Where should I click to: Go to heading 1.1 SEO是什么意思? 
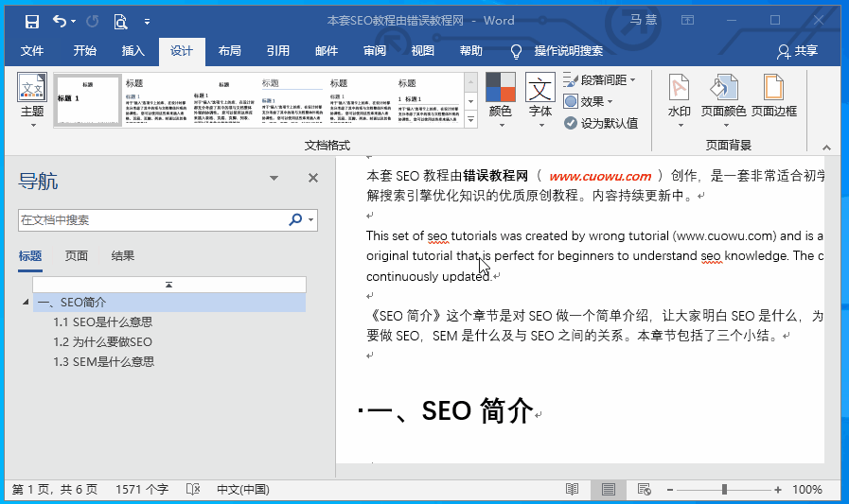point(103,322)
